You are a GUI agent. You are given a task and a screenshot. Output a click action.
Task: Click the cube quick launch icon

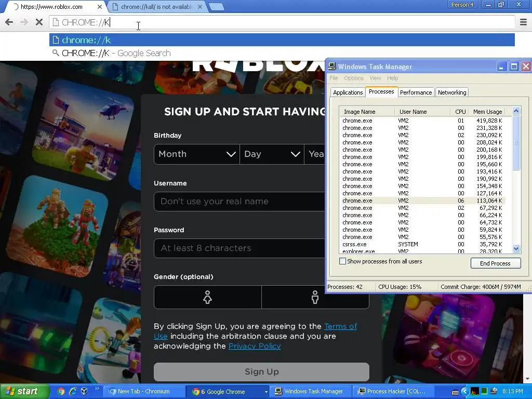pyautogui.click(x=84, y=391)
